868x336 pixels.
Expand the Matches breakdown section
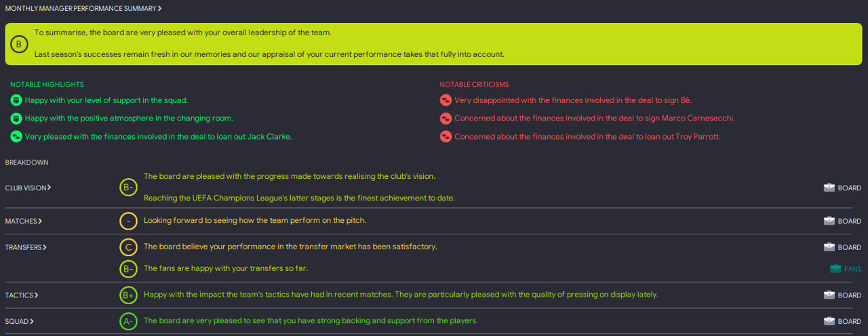[24, 222]
